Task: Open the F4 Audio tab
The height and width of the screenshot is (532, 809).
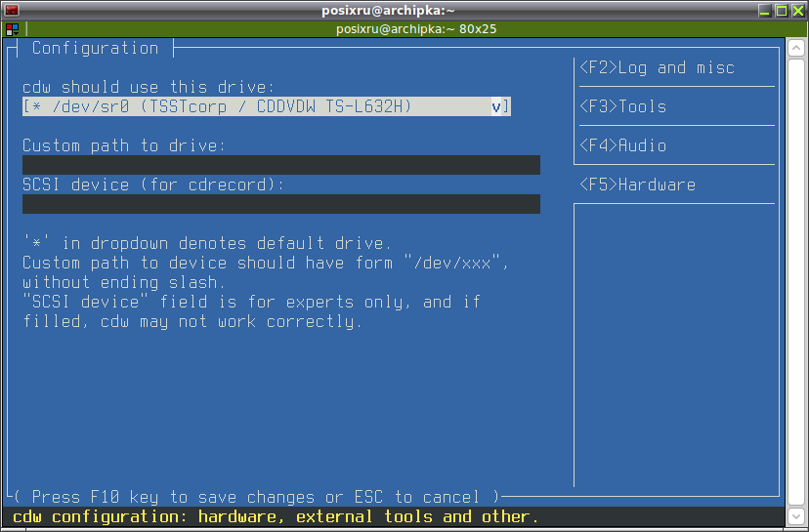Action: (622, 145)
